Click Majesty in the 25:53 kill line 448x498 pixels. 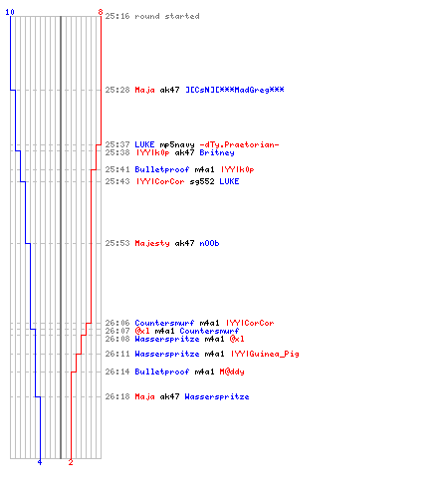point(152,243)
